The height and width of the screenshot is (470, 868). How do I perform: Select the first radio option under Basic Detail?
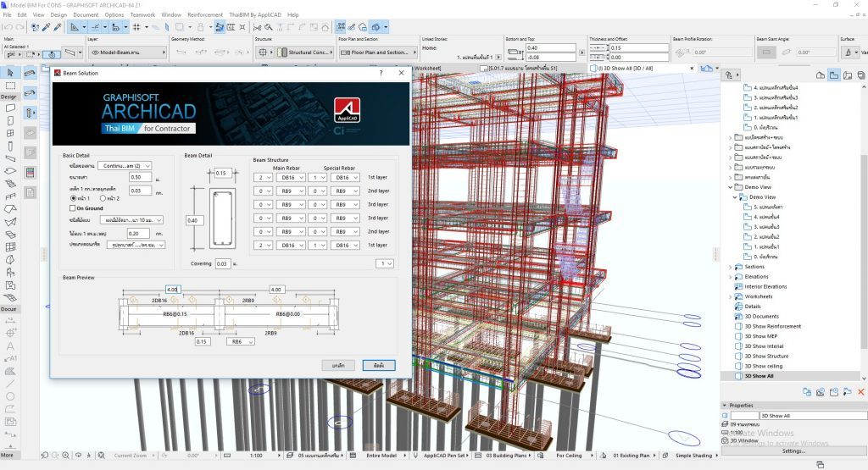pos(73,198)
